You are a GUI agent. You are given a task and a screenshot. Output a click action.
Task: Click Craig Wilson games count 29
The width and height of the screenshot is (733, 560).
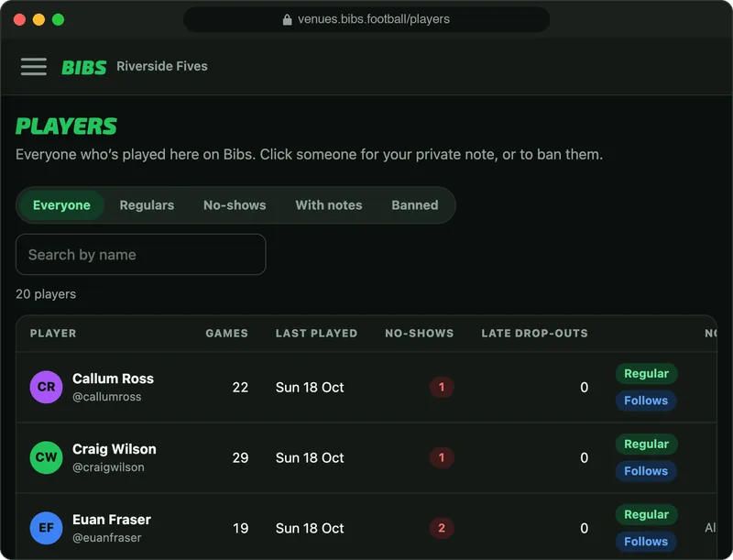point(240,458)
